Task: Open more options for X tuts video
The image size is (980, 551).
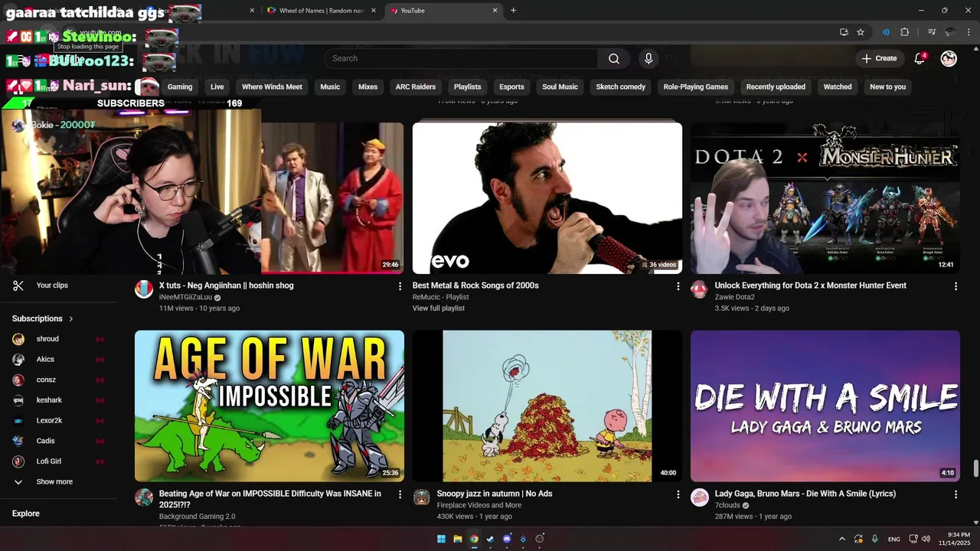Action: (400, 286)
